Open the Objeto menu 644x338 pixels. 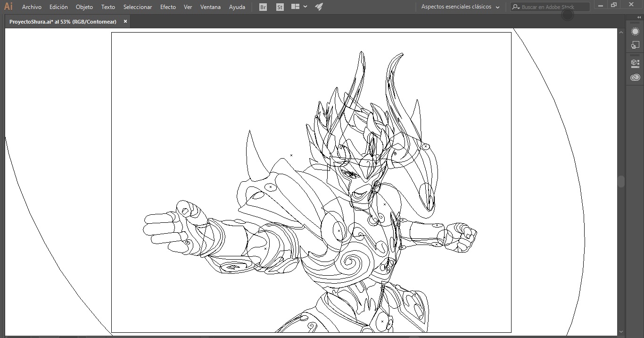84,7
